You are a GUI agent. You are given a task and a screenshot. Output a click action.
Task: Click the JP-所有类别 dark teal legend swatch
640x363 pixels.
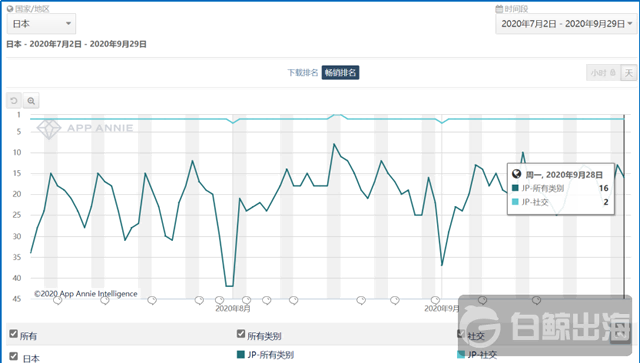pos(241,354)
